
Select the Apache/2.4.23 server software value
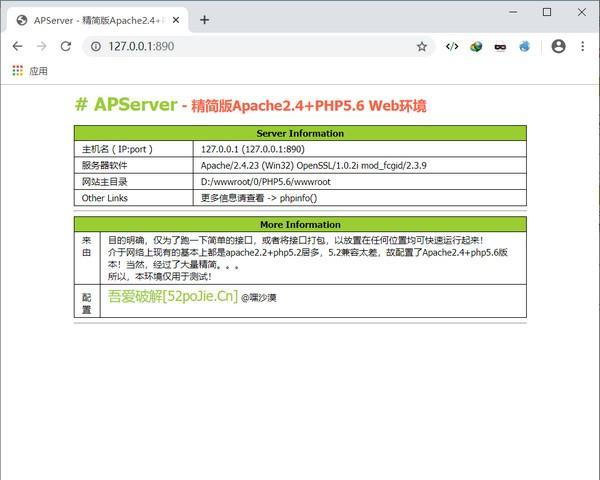click(x=313, y=165)
